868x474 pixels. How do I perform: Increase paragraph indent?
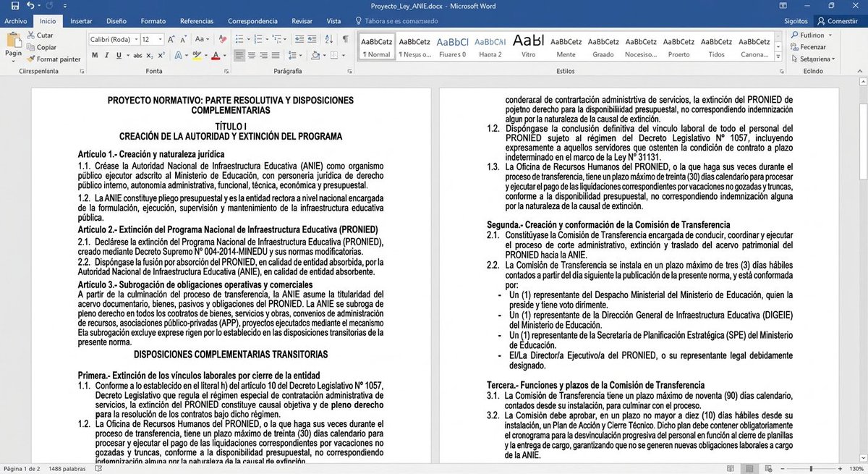(x=312, y=39)
